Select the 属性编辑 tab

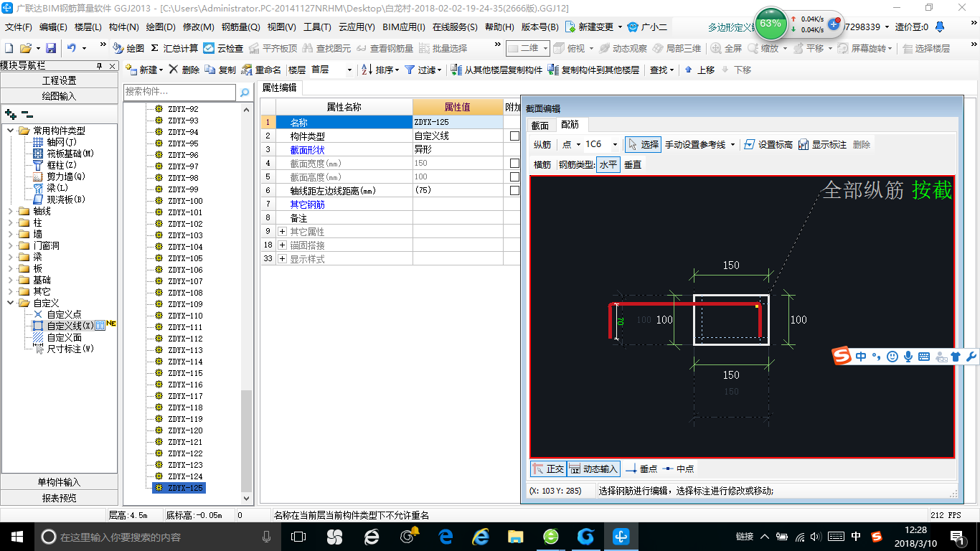[x=280, y=88]
